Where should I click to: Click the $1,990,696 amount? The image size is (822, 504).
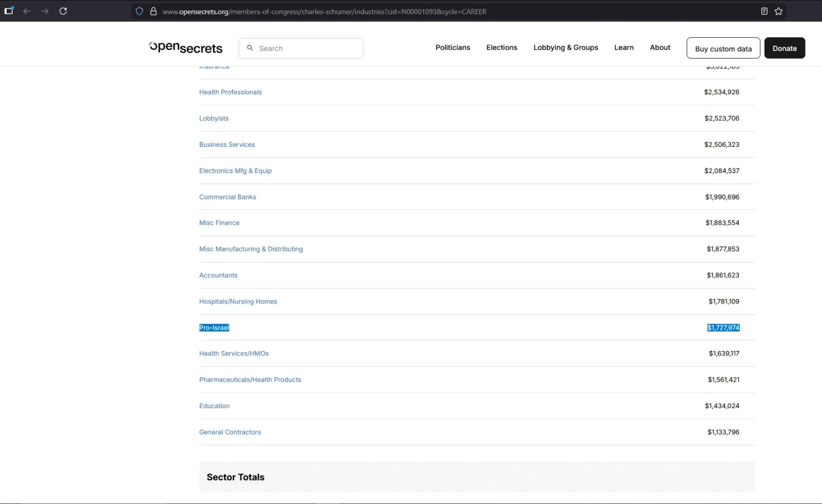coord(722,197)
